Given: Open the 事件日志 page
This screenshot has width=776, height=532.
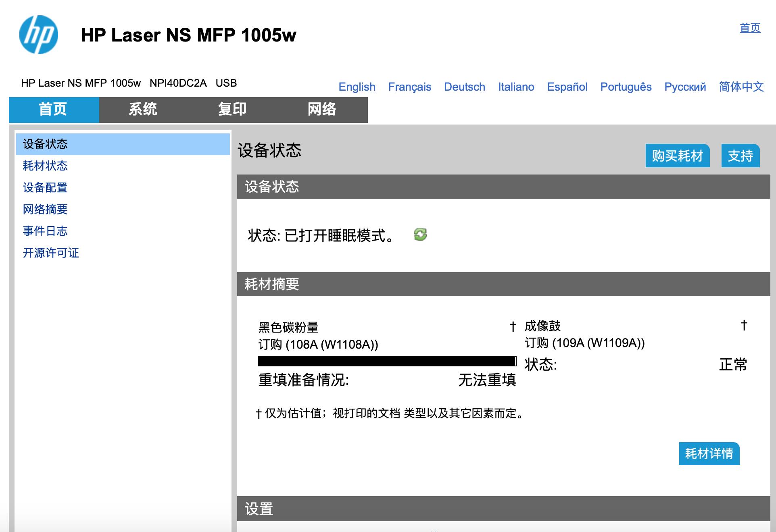Looking at the screenshot, I should [45, 231].
